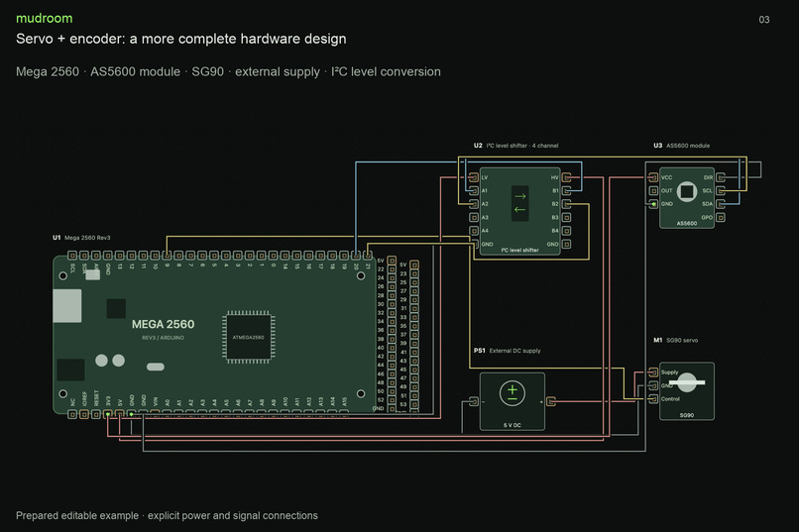799x532 pixels.
Task: Click the A1 pin pad on U2
Action: point(474,190)
